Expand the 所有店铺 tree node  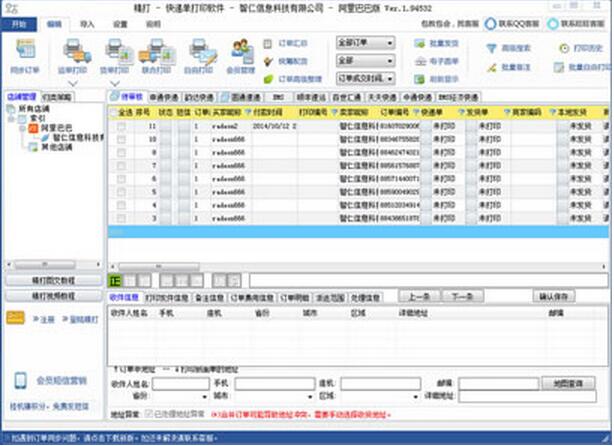11,109
